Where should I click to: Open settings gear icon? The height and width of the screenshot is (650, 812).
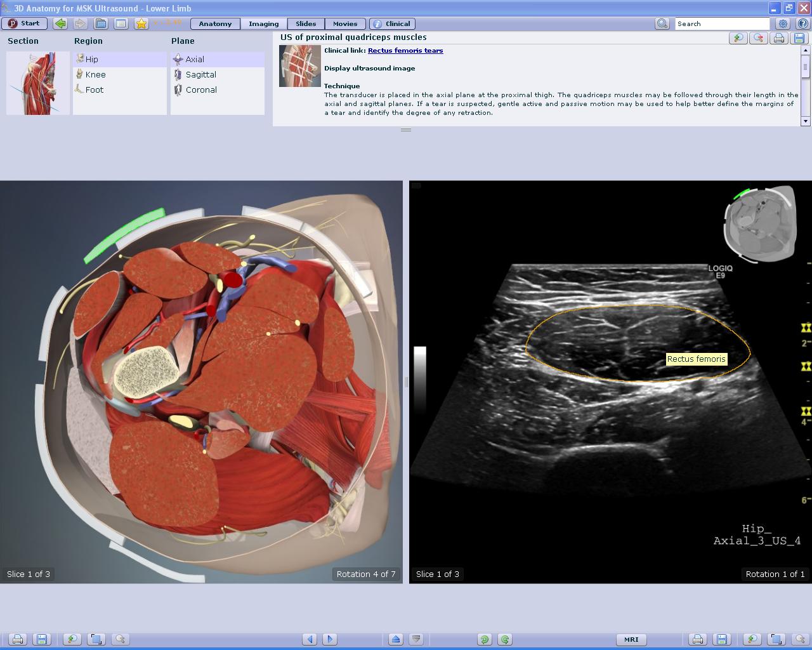point(783,23)
